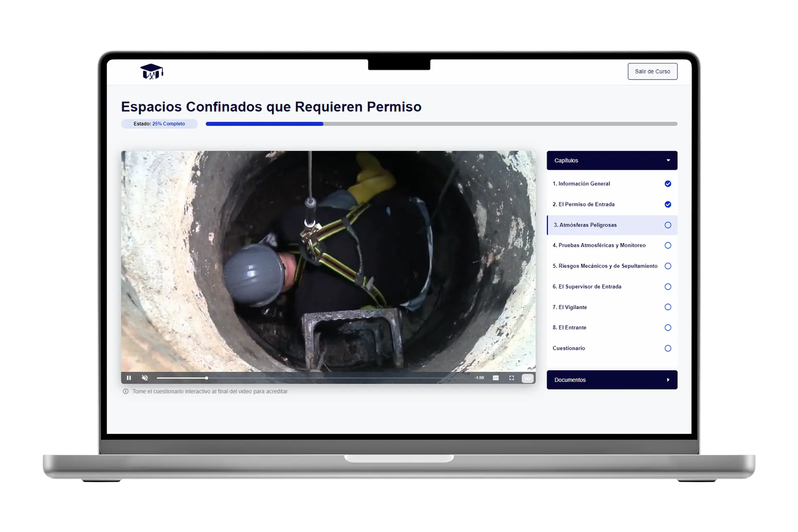Expand the Documentos section
This screenshot has width=798, height=532.
[x=668, y=380]
